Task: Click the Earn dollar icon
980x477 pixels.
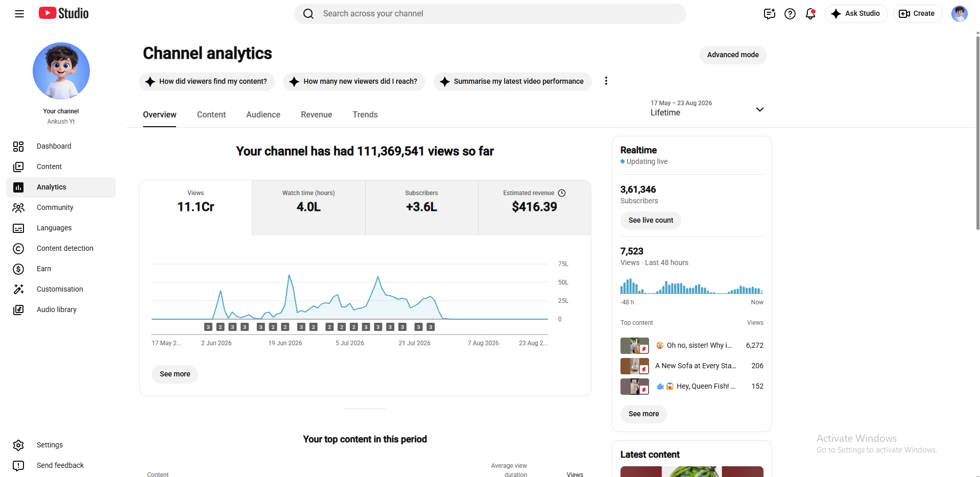Action: 18,269
